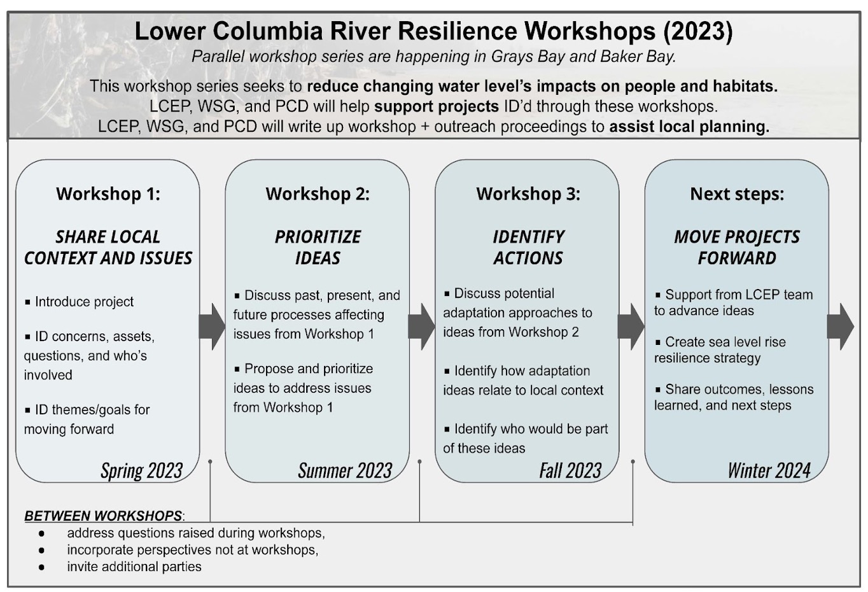Click the arrow after Workshop 1 box
Screen dimensions: 868x592
click(x=212, y=327)
